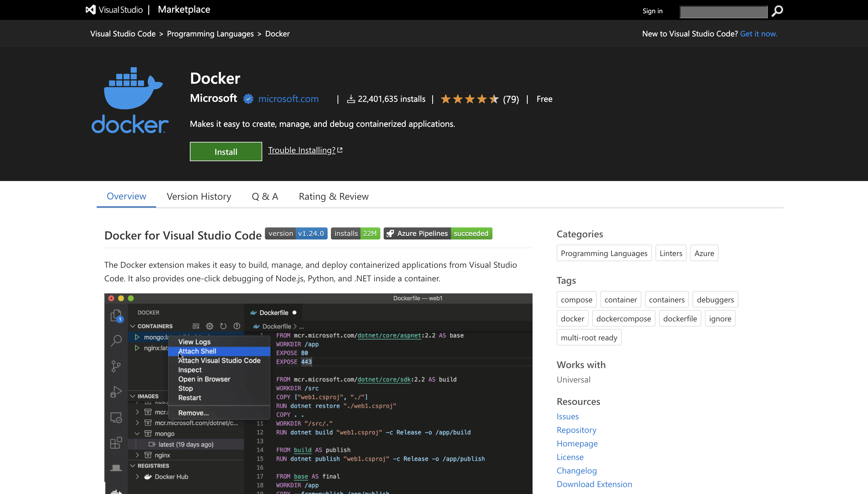868x494 pixels.
Task: Click the Search icon in VS Code sidebar
Action: point(117,339)
